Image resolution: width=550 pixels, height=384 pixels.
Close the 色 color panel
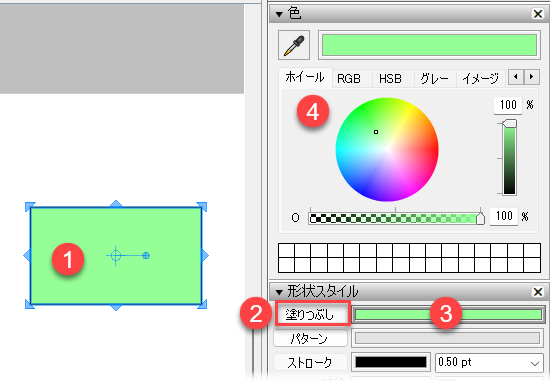[538, 14]
